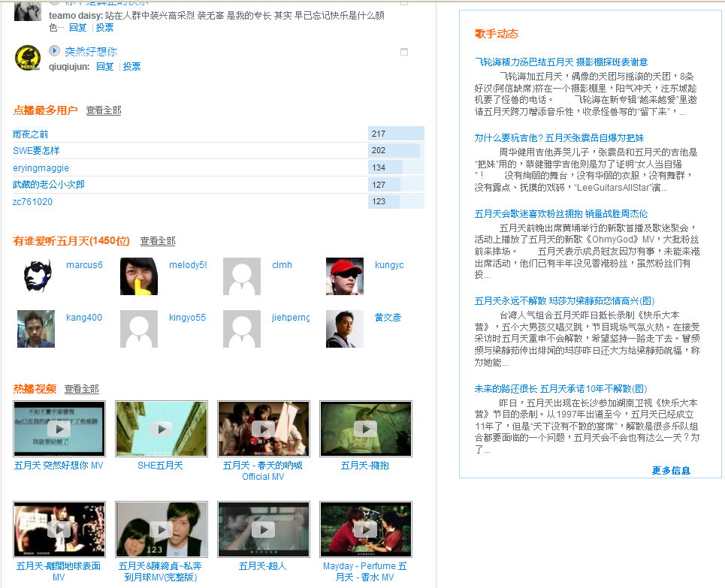Image resolution: width=725 pixels, height=588 pixels.
Task: Open user 武藏的老公小次郎
Action: point(49,185)
